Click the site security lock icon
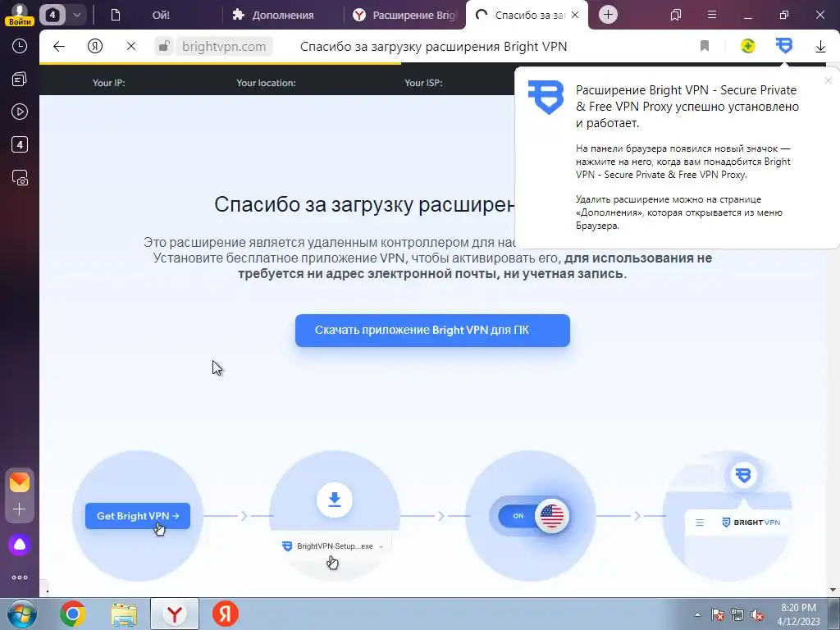This screenshot has height=630, width=840. pos(164,47)
